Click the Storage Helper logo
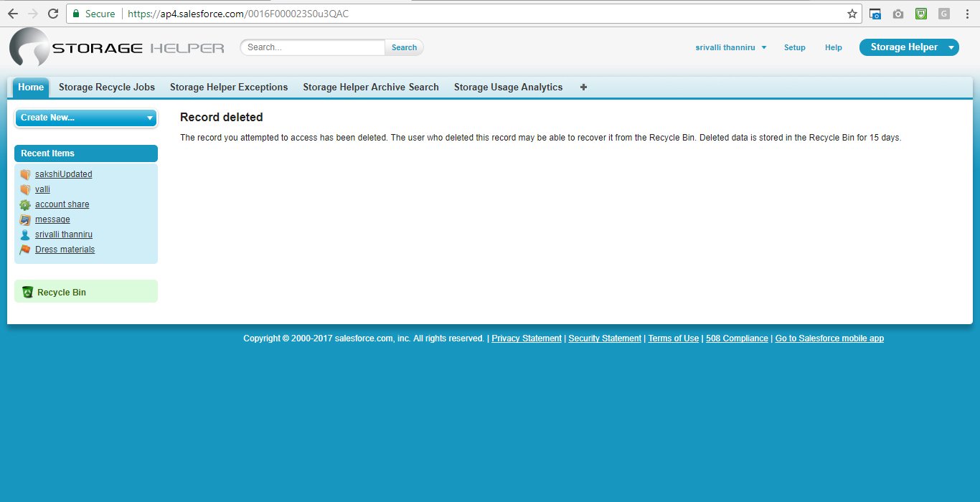The width and height of the screenshot is (980, 502). (x=117, y=48)
